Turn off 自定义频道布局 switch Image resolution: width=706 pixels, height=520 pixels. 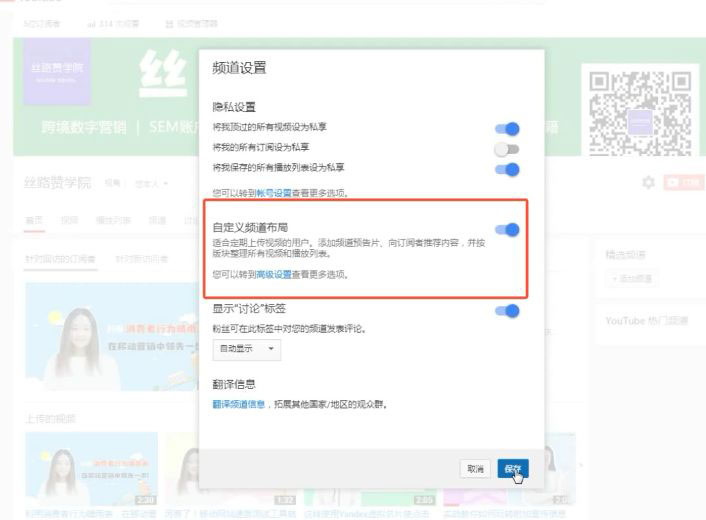[x=507, y=230]
